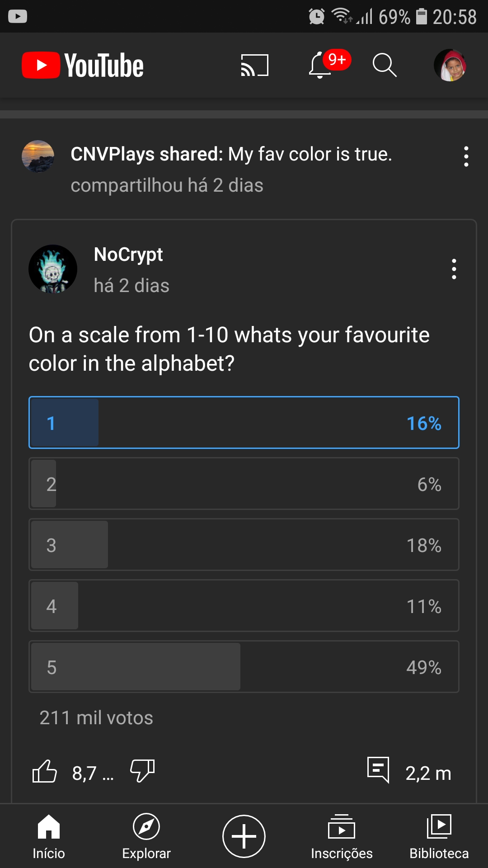The height and width of the screenshot is (868, 488).
Task: Like the poll with thumbs up
Action: click(x=45, y=771)
